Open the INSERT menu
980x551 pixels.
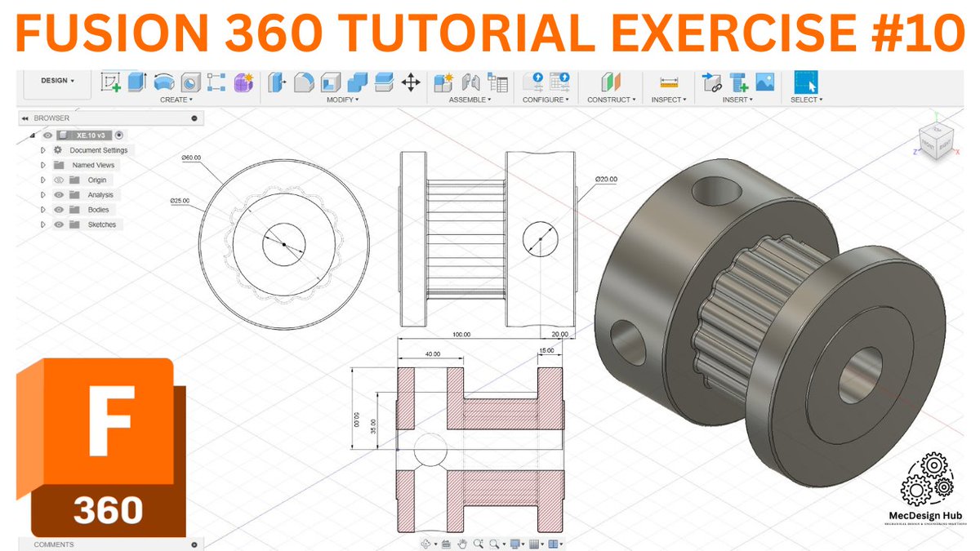point(737,100)
